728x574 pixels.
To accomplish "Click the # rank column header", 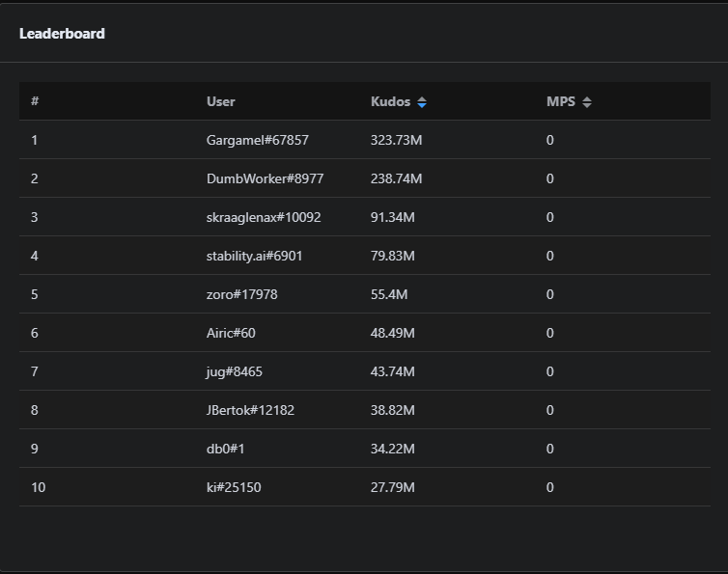I will point(35,101).
